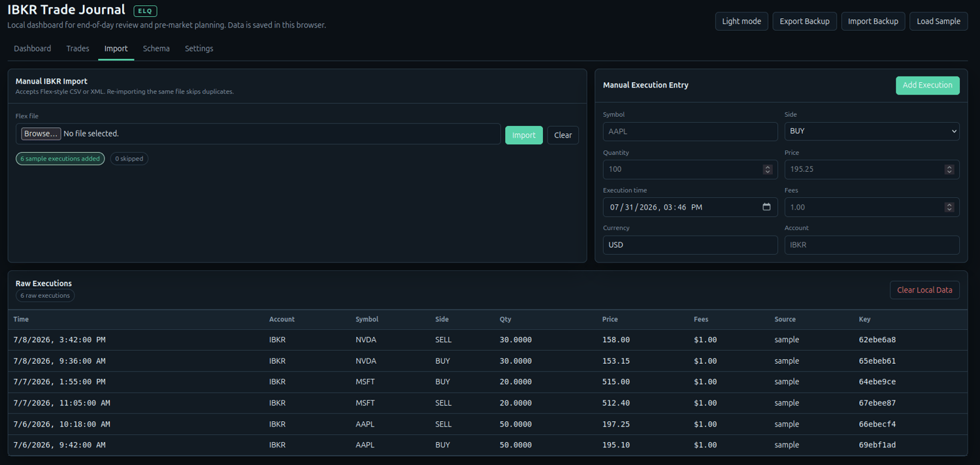
Task: Click the Account column header in table
Action: 282,319
